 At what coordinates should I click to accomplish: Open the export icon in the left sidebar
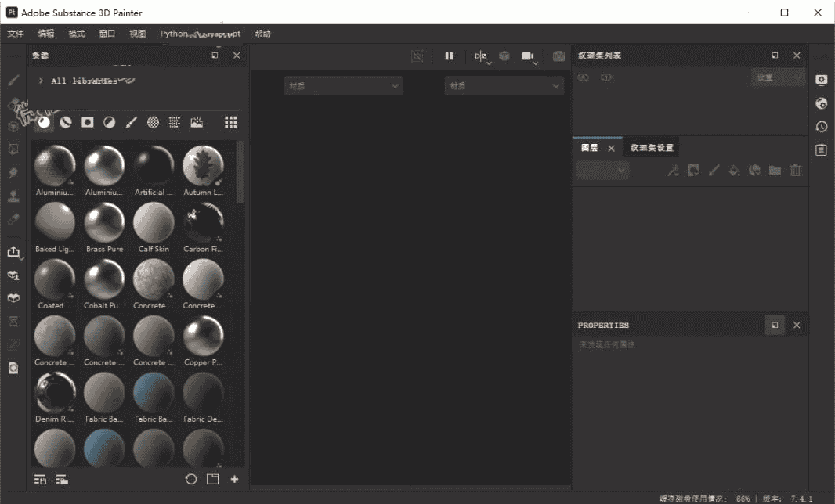13,251
